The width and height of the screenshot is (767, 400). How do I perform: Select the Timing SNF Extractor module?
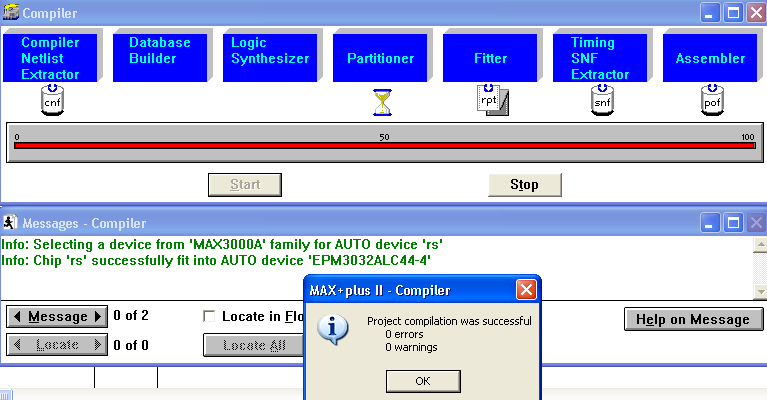[x=600, y=58]
